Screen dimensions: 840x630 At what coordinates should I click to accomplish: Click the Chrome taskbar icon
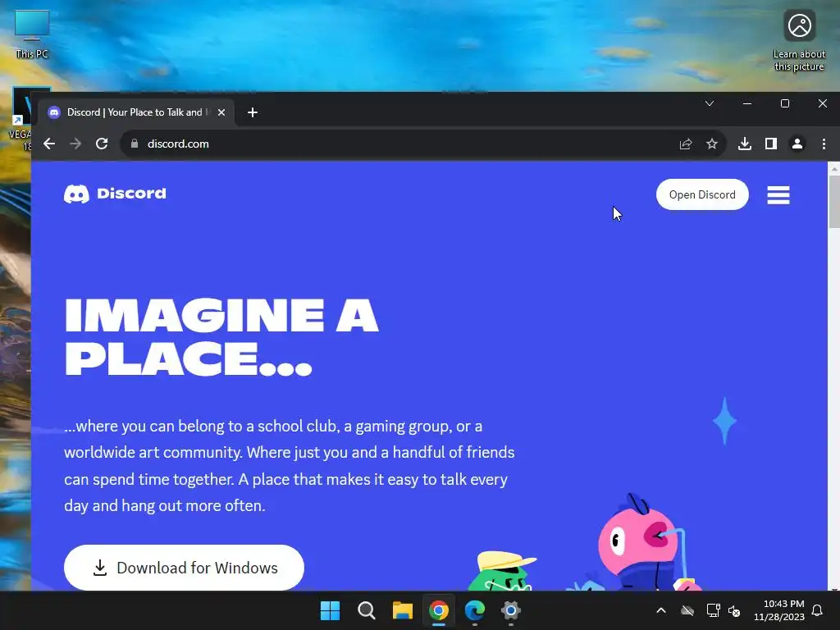click(439, 610)
